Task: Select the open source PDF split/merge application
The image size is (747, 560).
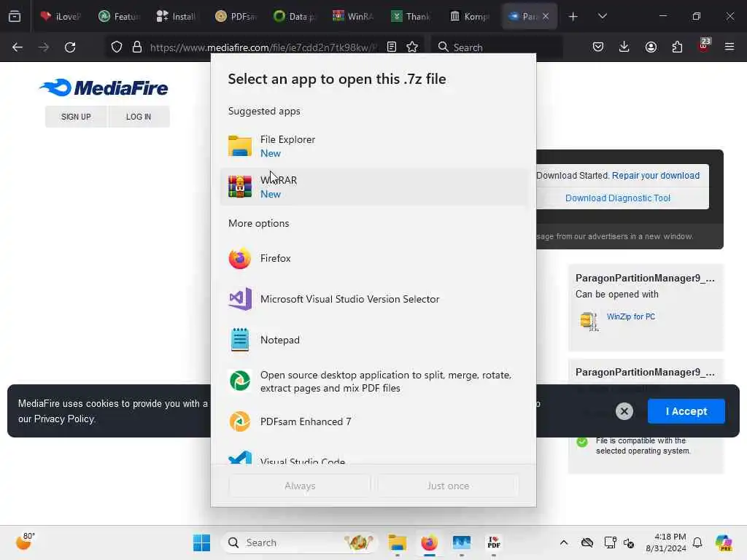Action: 373,381
